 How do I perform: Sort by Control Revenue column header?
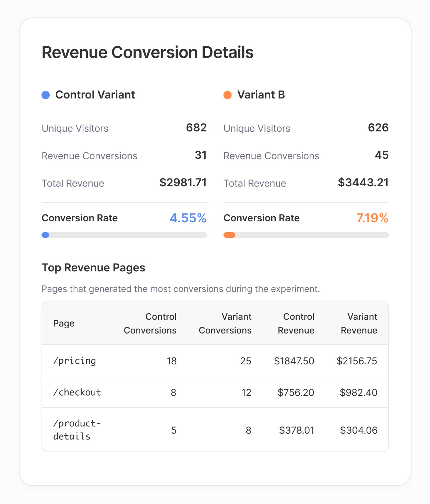point(296,324)
